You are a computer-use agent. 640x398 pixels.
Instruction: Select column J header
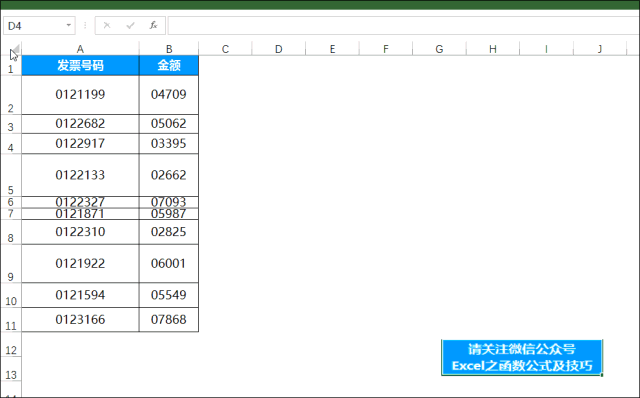(x=600, y=49)
